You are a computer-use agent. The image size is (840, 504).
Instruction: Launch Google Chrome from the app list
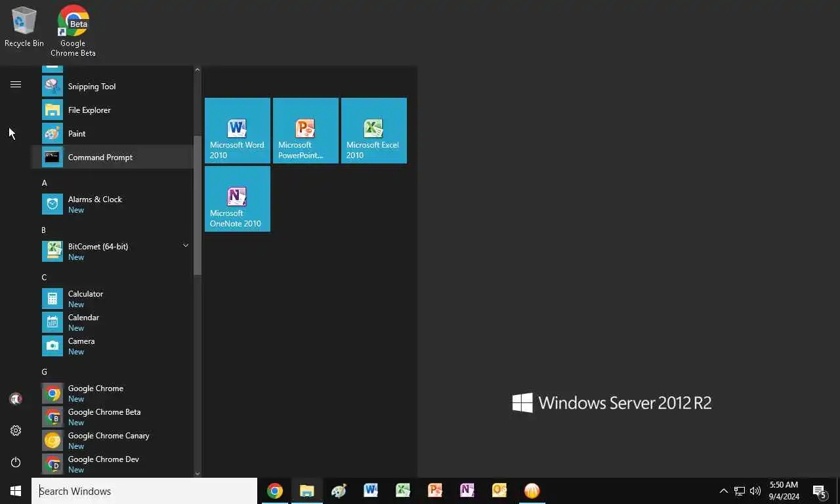point(112,393)
